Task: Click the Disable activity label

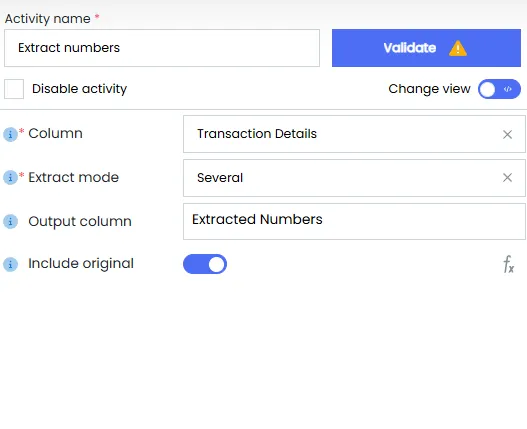Action: pos(79,89)
